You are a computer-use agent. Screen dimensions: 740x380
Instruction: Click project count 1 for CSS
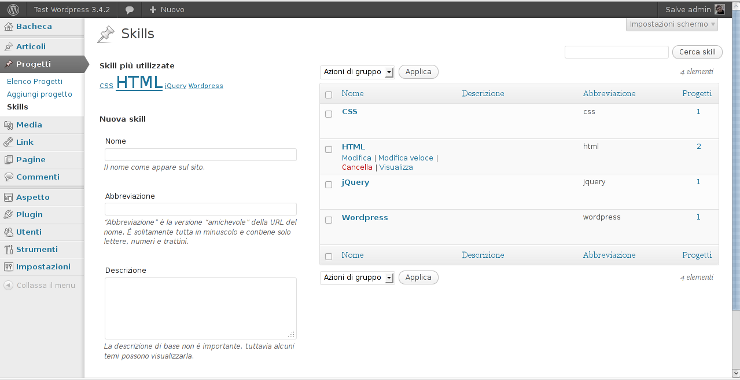(x=698, y=112)
